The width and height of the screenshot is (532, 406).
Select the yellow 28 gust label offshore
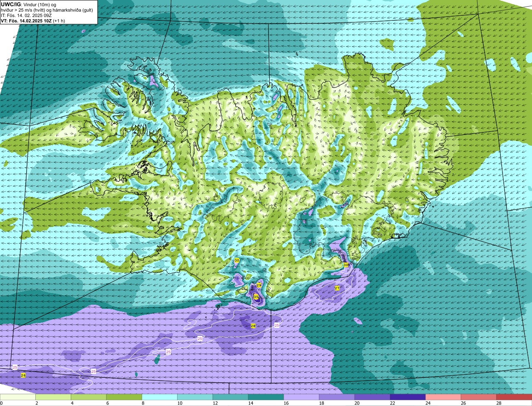click(x=253, y=326)
